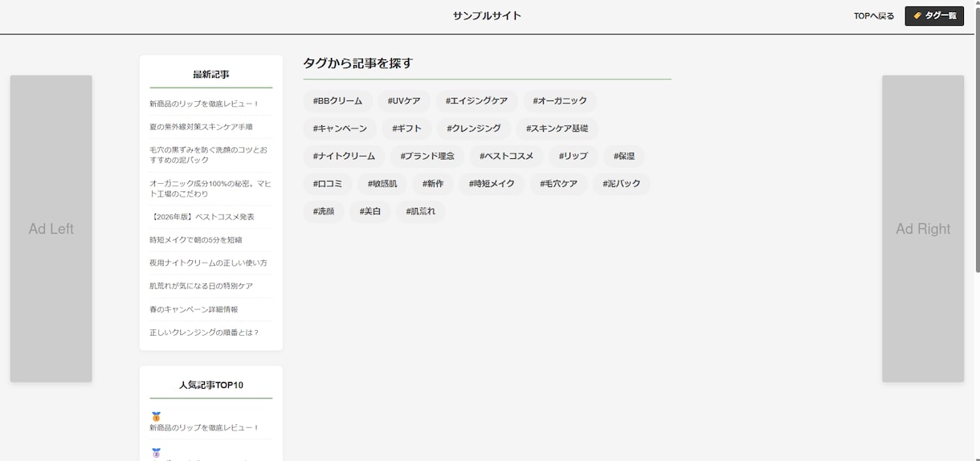Open article オーガニック成分100%の秘密

pyautogui.click(x=210, y=189)
